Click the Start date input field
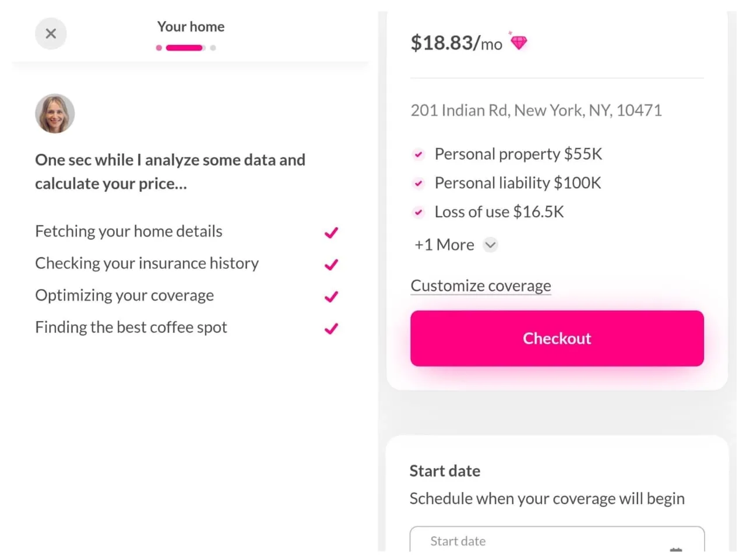 click(x=542, y=541)
